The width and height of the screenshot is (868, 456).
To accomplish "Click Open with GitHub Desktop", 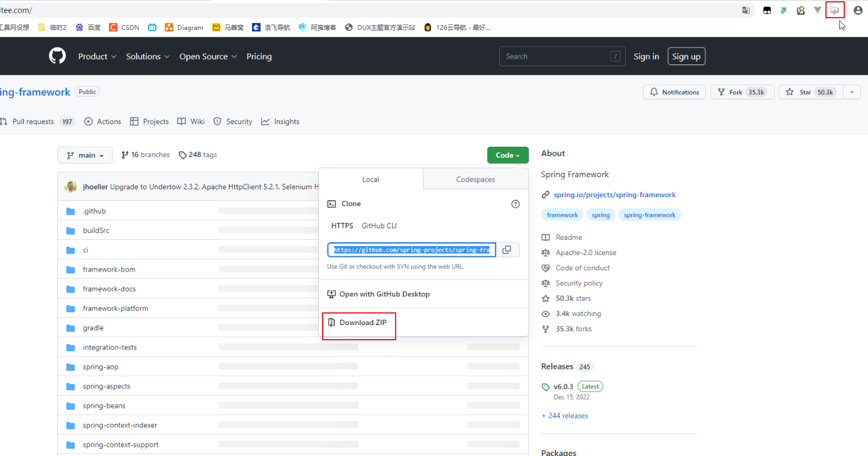I will (379, 294).
